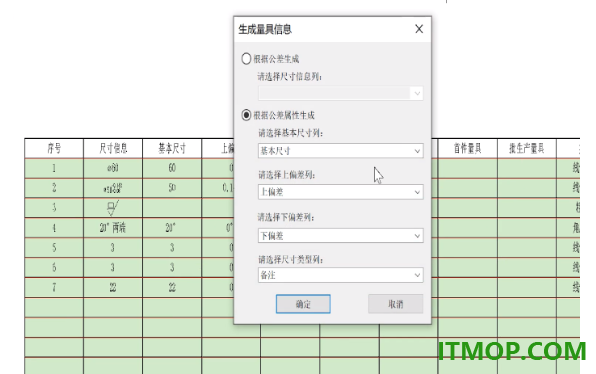Open the 基本尺寸 column dropdown
Screen dimensions: 596x374
pos(341,151)
